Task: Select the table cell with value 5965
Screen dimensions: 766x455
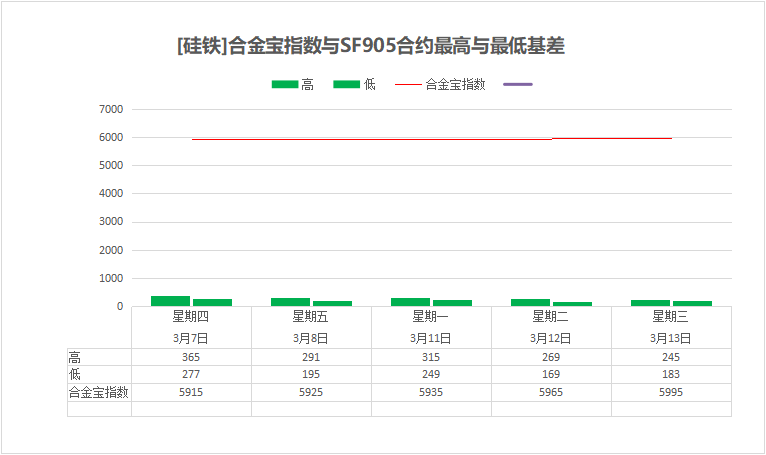Action: [551, 393]
